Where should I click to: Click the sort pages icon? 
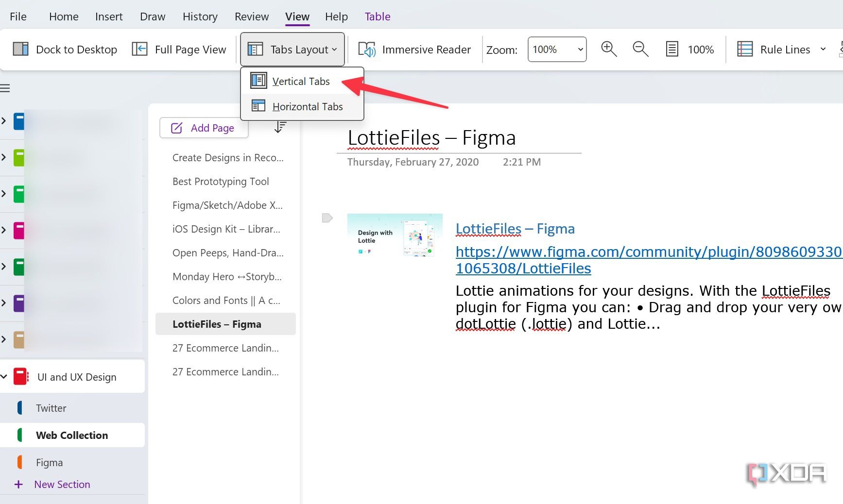click(280, 127)
